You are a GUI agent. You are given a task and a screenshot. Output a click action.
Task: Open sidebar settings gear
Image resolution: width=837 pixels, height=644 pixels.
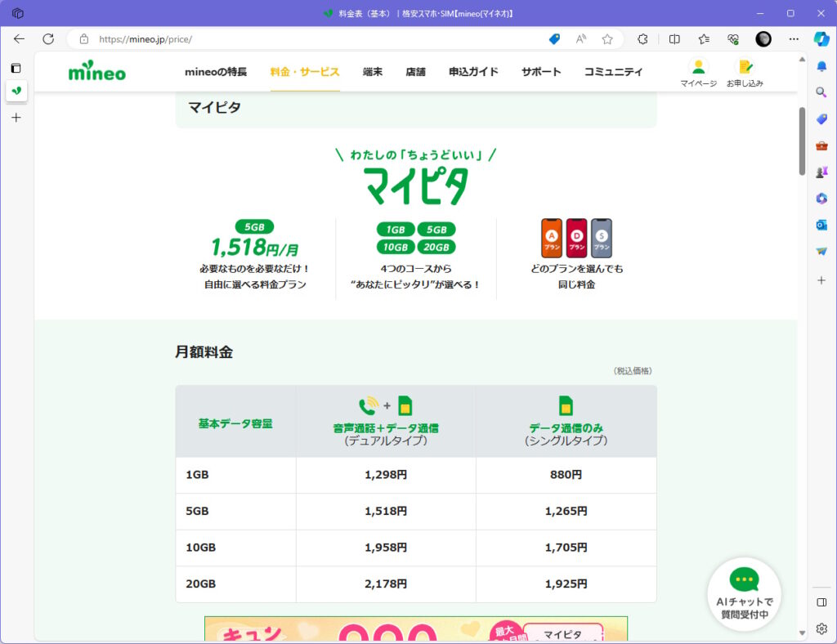(x=821, y=628)
